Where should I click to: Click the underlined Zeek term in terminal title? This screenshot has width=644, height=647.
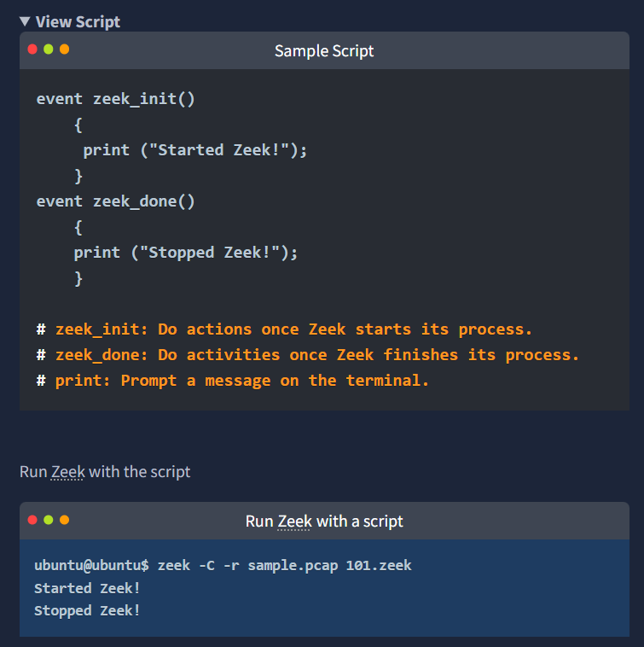click(x=294, y=521)
